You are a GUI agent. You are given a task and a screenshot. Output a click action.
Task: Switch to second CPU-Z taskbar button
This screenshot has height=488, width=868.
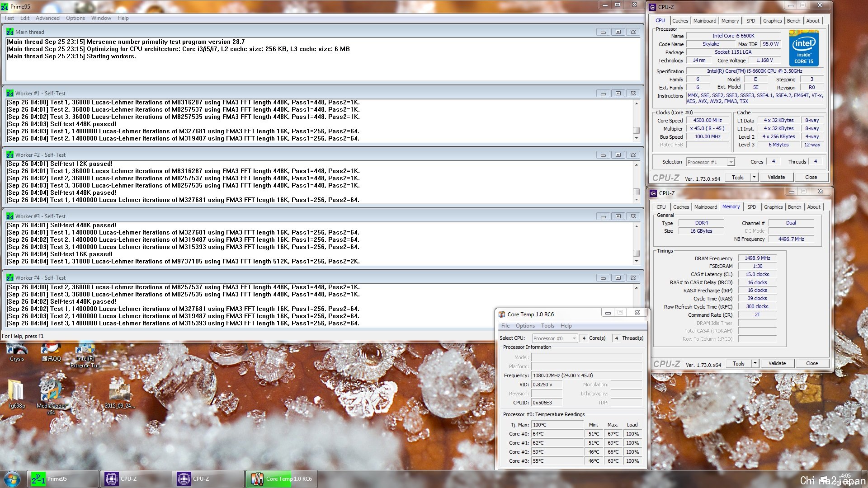pyautogui.click(x=208, y=479)
